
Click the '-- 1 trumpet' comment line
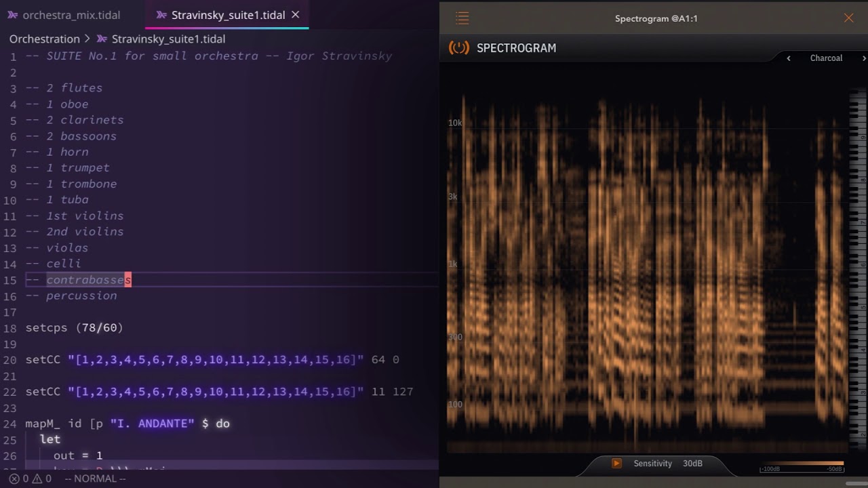pyautogui.click(x=67, y=168)
